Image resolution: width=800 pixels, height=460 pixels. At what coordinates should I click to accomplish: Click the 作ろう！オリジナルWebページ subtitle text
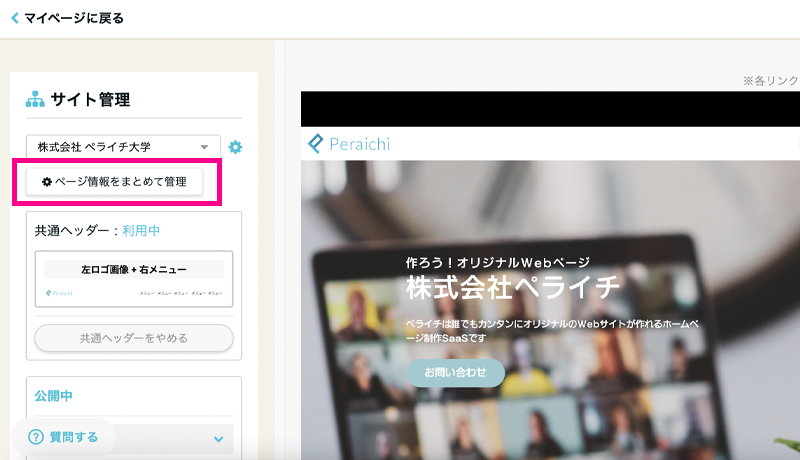pos(498,262)
